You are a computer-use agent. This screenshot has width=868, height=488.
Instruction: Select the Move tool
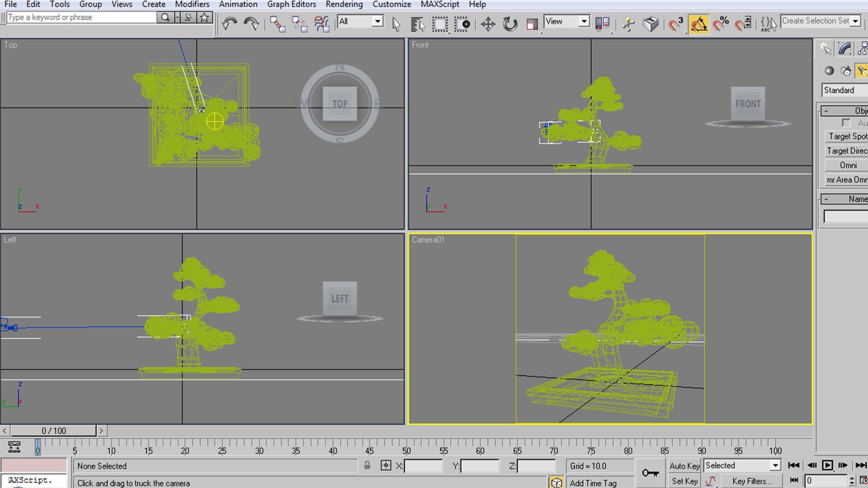488,24
